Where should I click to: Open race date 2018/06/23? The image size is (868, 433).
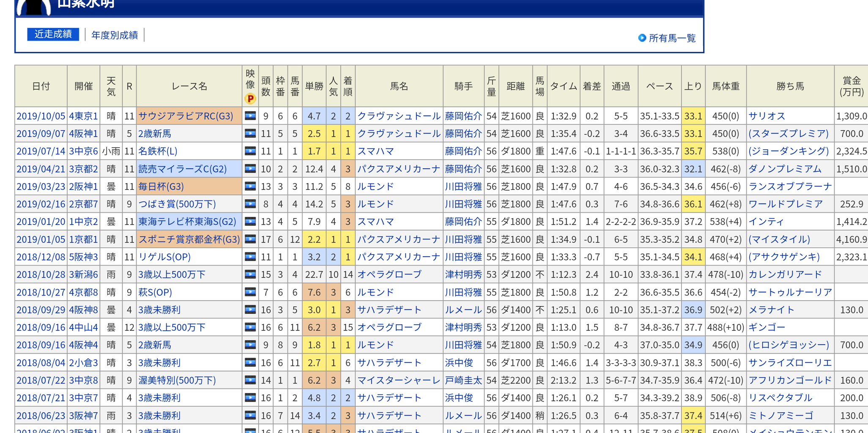(41, 415)
